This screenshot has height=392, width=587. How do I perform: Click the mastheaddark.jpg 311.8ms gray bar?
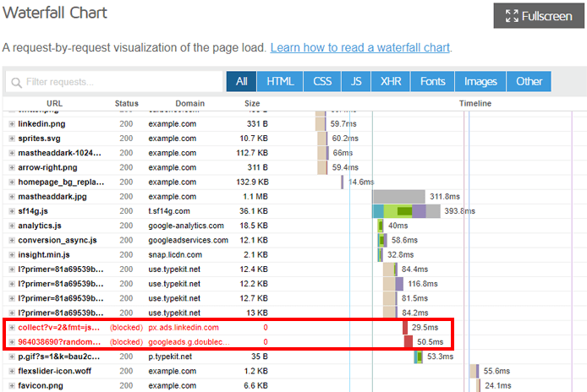pyautogui.click(x=398, y=197)
